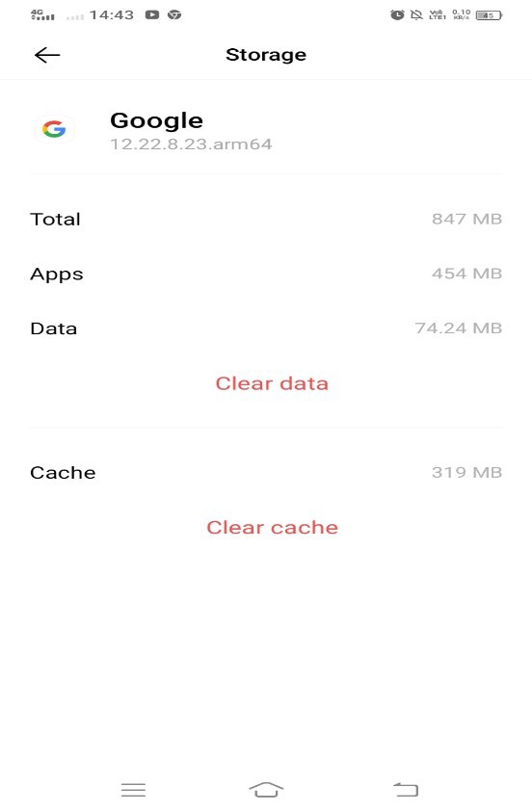532x812 pixels.
Task: Clear cache for the Google app
Action: [x=272, y=527]
